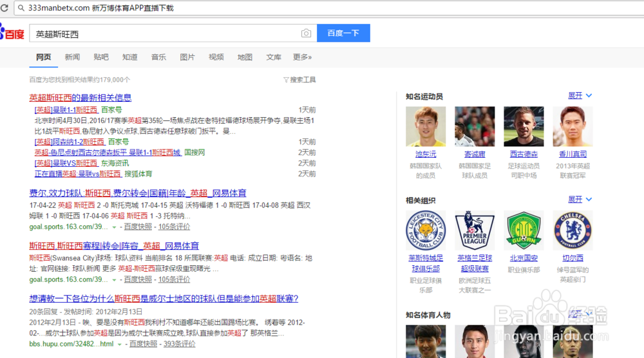Open the 正在直播英超:曼联vs斯旺西 link
Image resolution: width=644 pixels, height=358 pixels.
coord(78,174)
